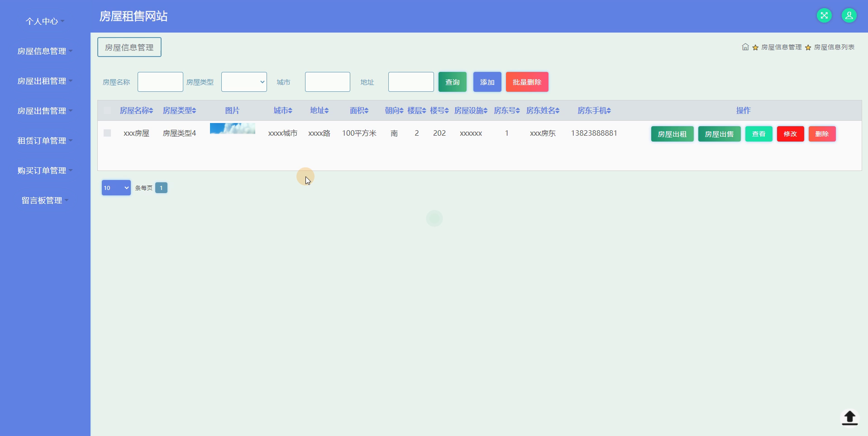Sort table by 朝向 column
The image size is (868, 436).
394,110
